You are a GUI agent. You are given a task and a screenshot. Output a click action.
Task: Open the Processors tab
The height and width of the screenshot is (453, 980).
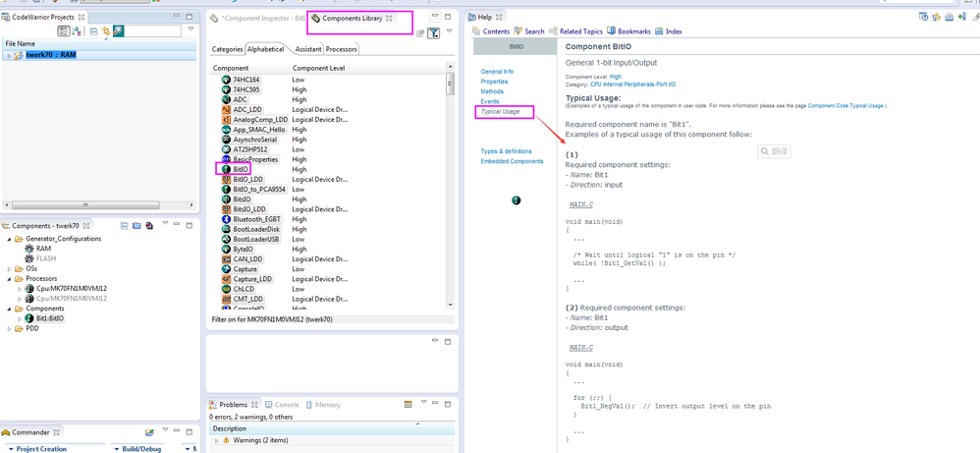click(x=342, y=49)
